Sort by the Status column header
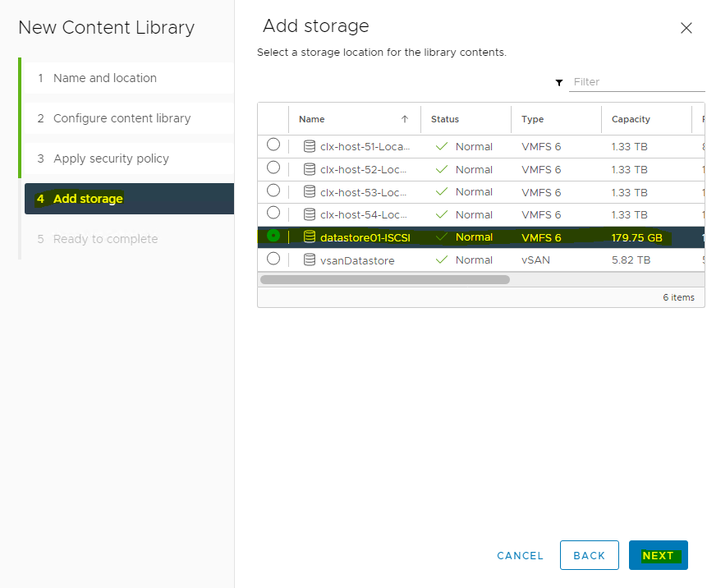This screenshot has height=588, width=707. pyautogui.click(x=444, y=119)
